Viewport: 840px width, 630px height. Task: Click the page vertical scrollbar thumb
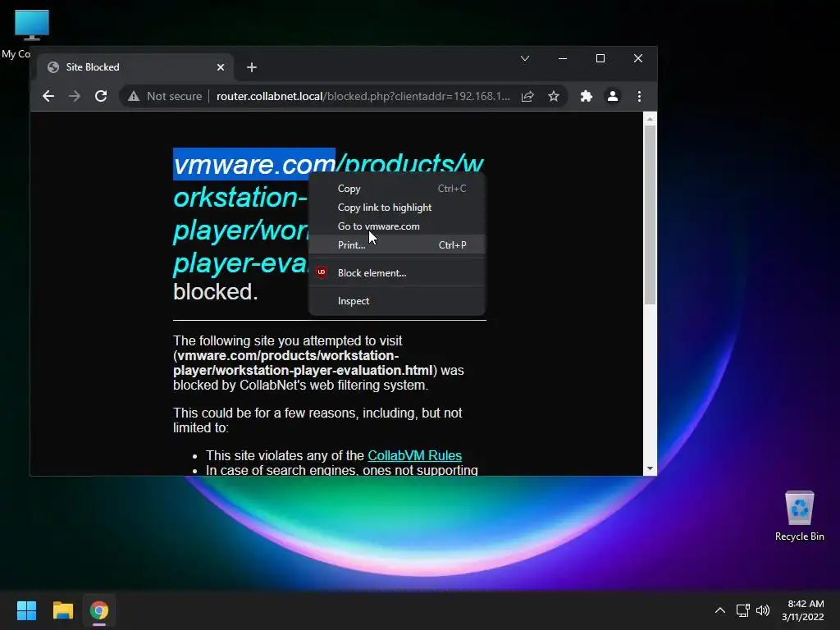coord(650,215)
